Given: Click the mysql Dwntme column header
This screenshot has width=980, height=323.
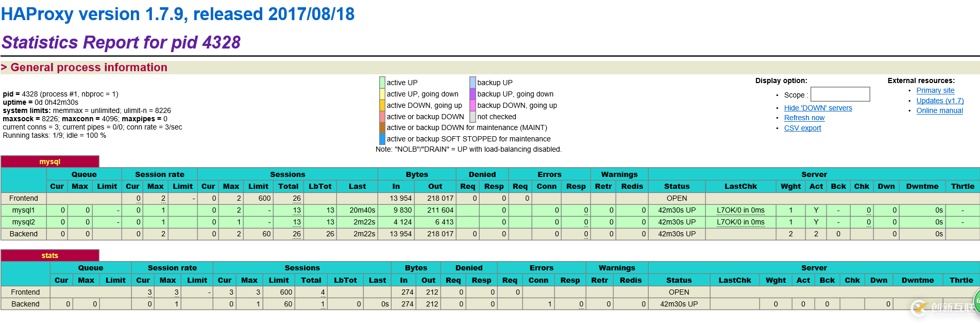Looking at the screenshot, I should click(x=922, y=186).
